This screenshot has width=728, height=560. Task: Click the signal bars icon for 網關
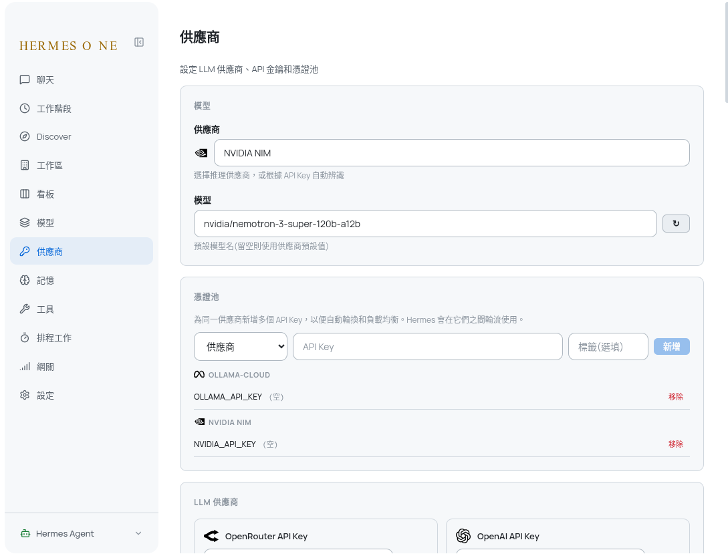(25, 366)
